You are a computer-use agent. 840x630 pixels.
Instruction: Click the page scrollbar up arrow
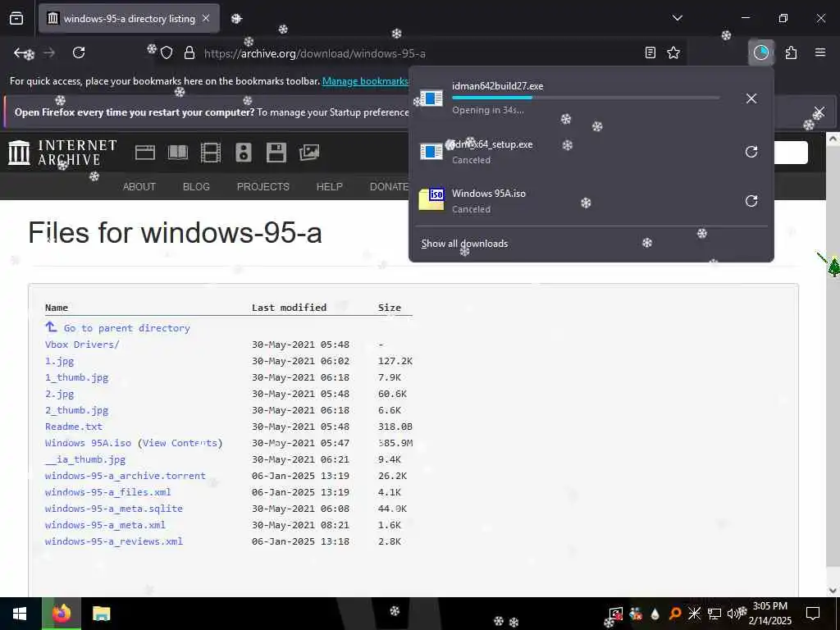point(833,139)
